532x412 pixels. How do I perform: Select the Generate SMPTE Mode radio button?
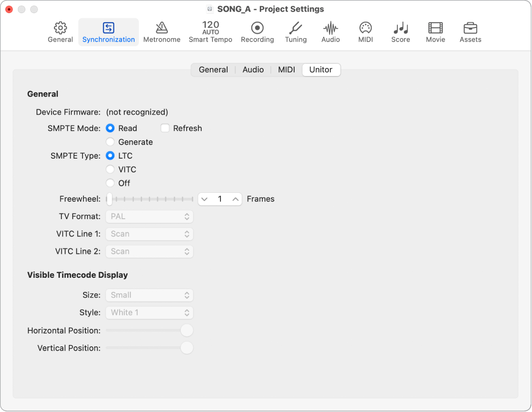(110, 142)
